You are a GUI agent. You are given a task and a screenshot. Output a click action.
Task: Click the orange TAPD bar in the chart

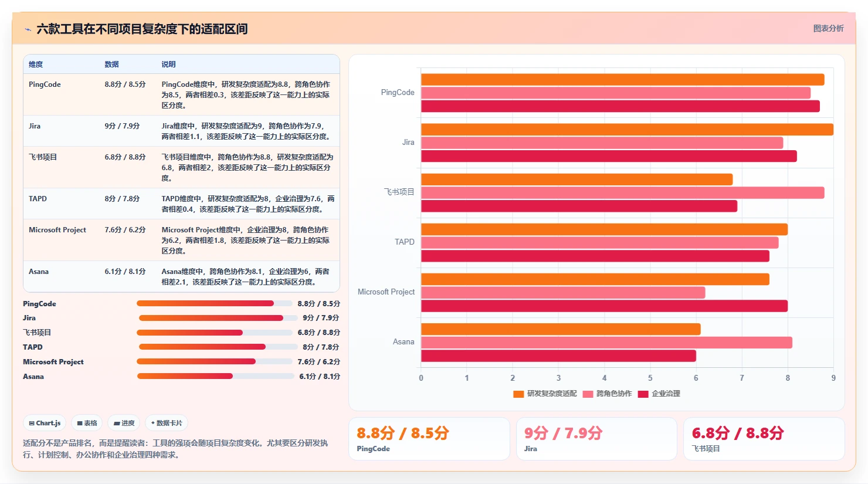[604, 229]
